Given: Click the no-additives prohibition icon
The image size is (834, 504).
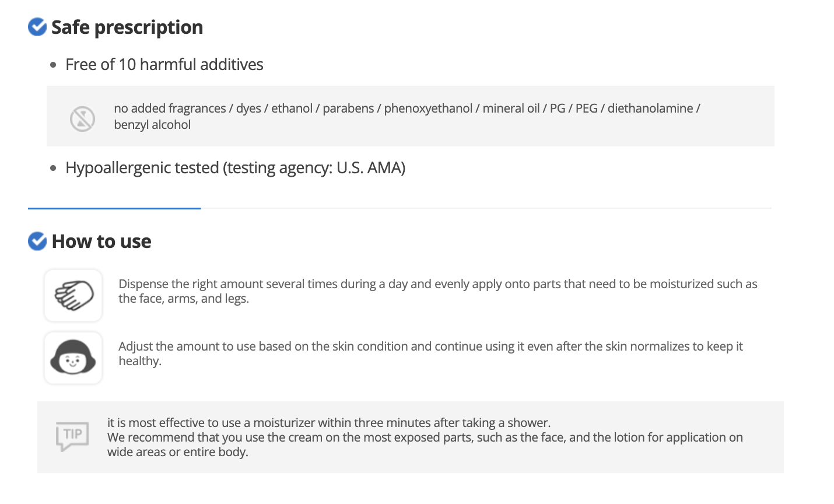Looking at the screenshot, I should (x=82, y=118).
